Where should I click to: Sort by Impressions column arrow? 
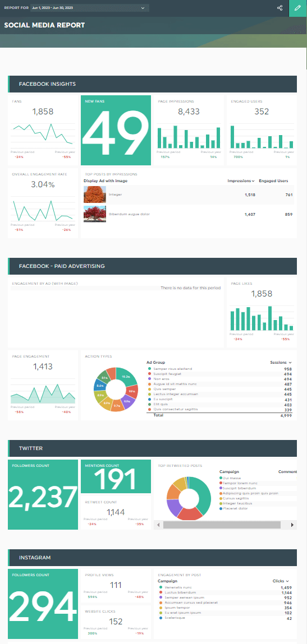(253, 180)
